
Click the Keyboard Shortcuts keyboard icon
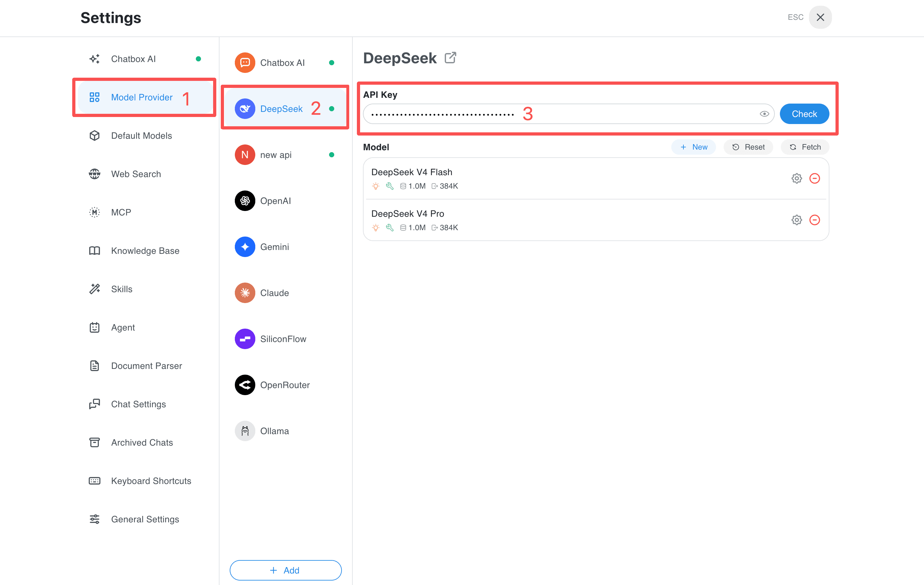click(x=94, y=481)
